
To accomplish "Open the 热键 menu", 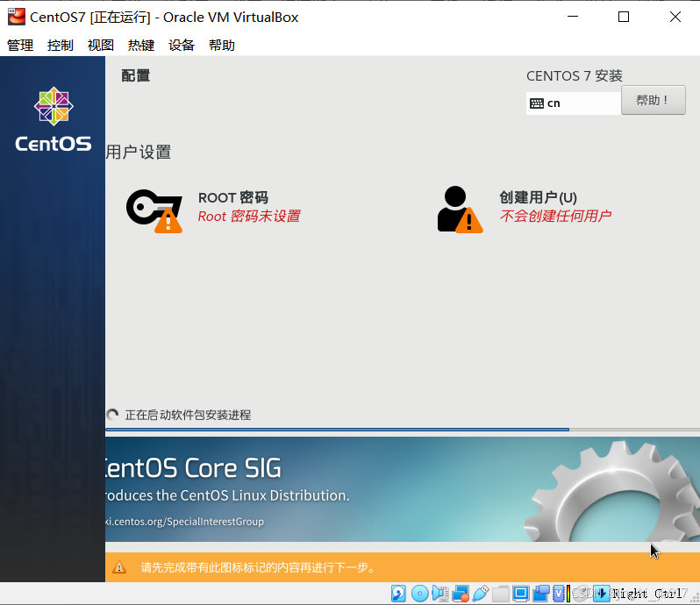I will click(141, 45).
